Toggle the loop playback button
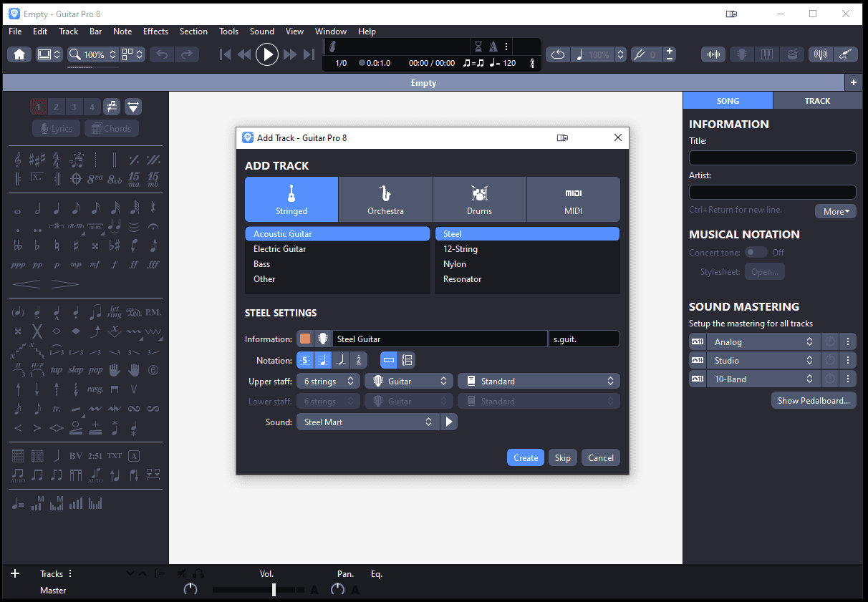The height and width of the screenshot is (602, 868). (x=558, y=54)
